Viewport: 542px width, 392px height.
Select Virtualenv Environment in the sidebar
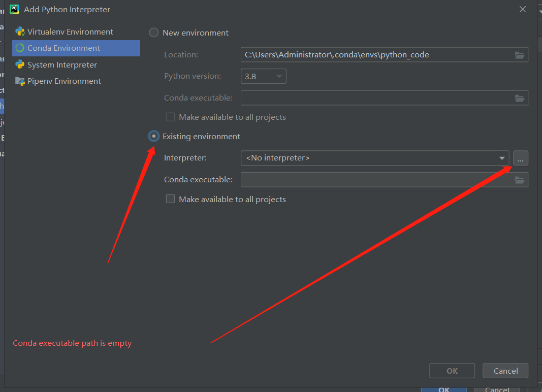(x=76, y=32)
